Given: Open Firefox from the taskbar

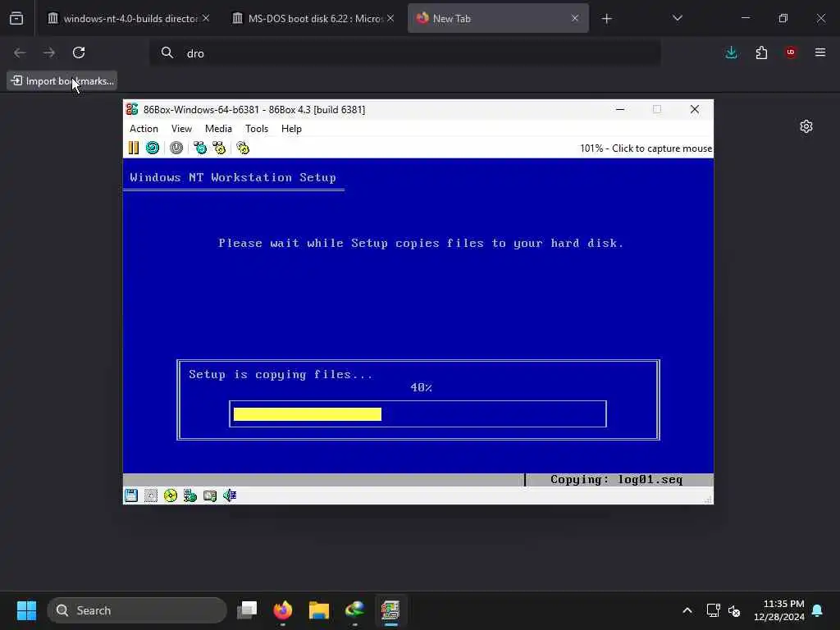Looking at the screenshot, I should click(x=283, y=610).
